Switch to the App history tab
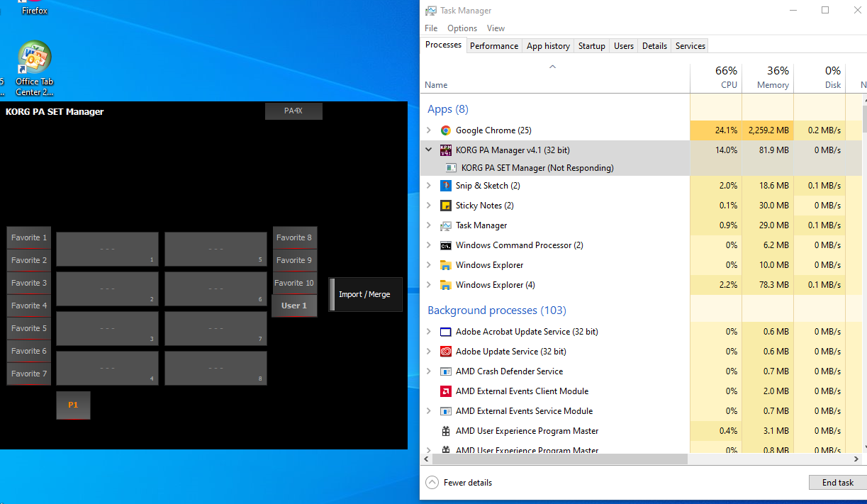The image size is (867, 504). point(548,46)
